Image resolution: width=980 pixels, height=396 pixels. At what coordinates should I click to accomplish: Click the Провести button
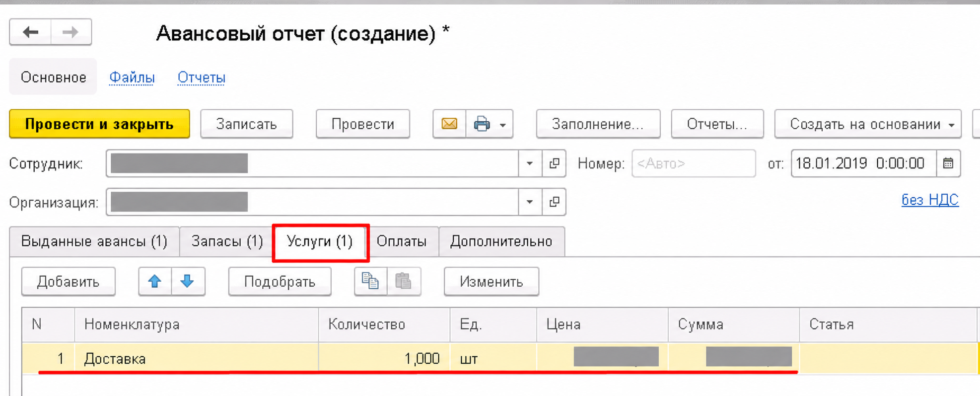[363, 124]
